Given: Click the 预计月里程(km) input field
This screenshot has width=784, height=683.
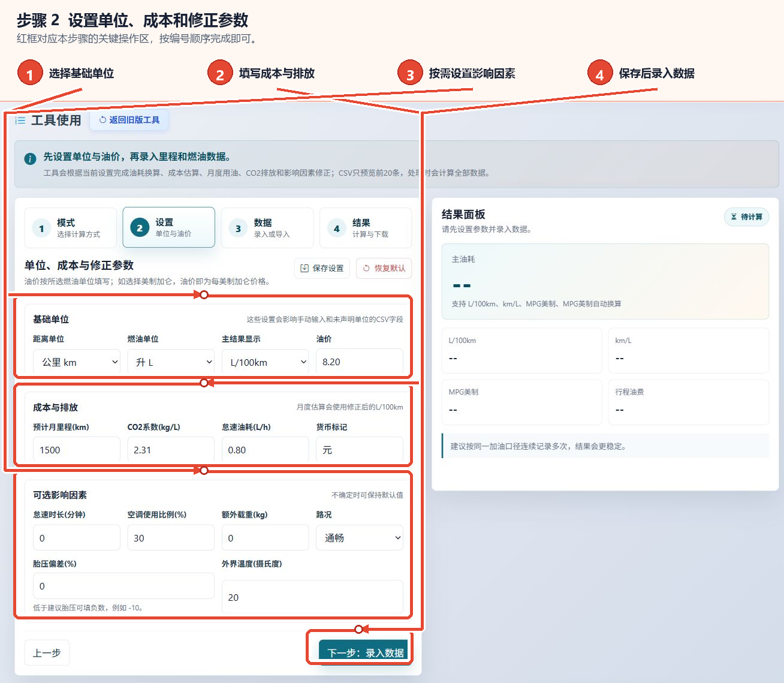Looking at the screenshot, I should [76, 450].
